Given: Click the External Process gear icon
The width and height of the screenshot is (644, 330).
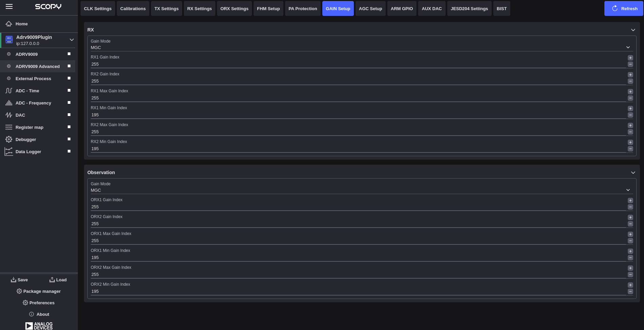Looking at the screenshot, I should [9, 78].
